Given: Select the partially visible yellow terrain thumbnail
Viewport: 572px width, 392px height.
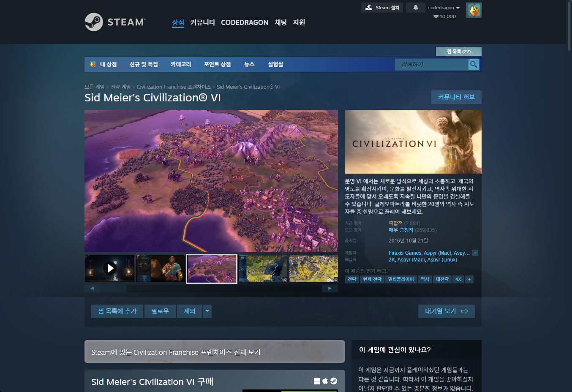Looking at the screenshot, I should pos(313,268).
